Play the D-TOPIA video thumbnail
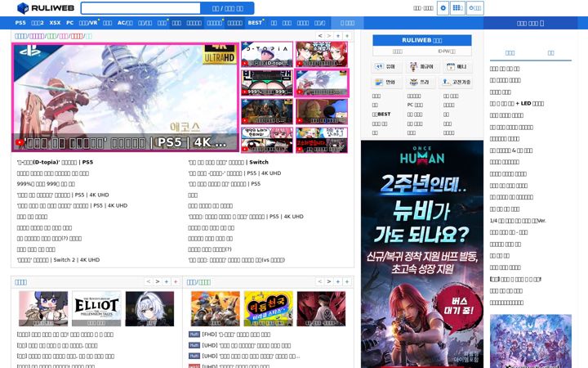 pos(266,55)
